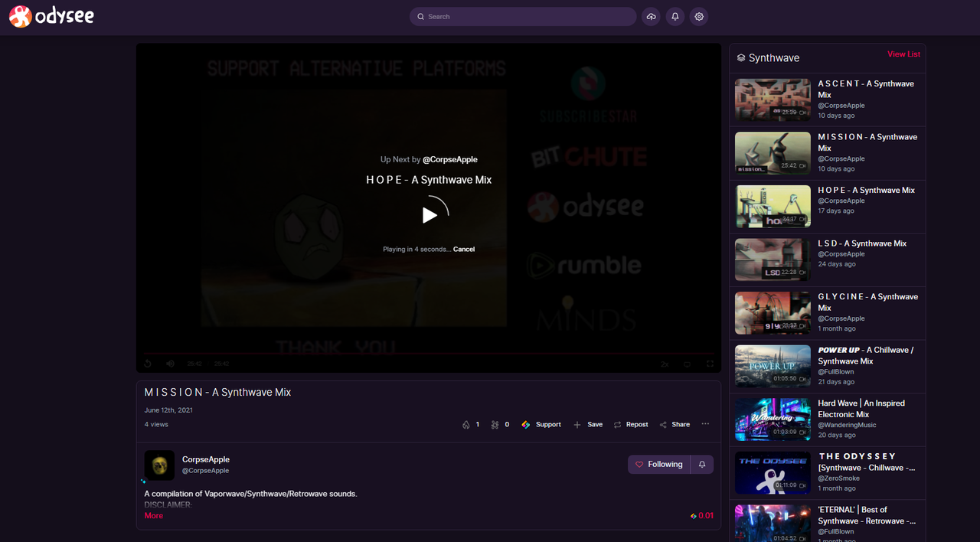
Task: Open the upload cloud icon
Action: pyautogui.click(x=651, y=16)
